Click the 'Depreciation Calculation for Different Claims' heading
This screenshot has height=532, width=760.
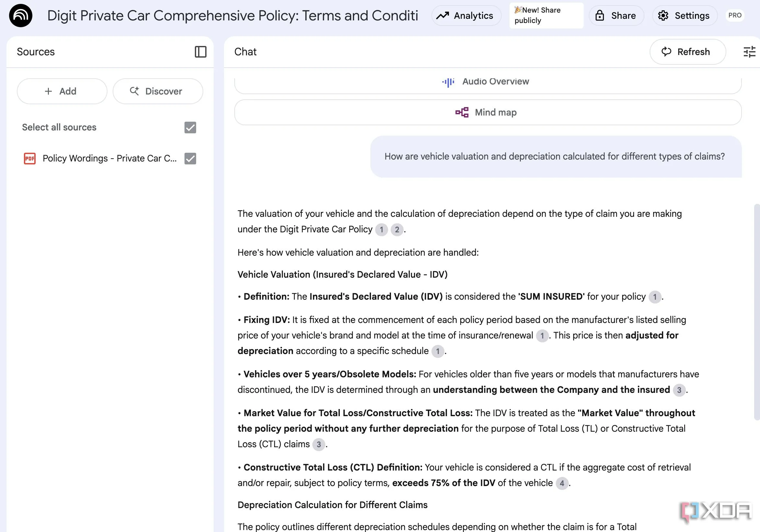(x=332, y=505)
